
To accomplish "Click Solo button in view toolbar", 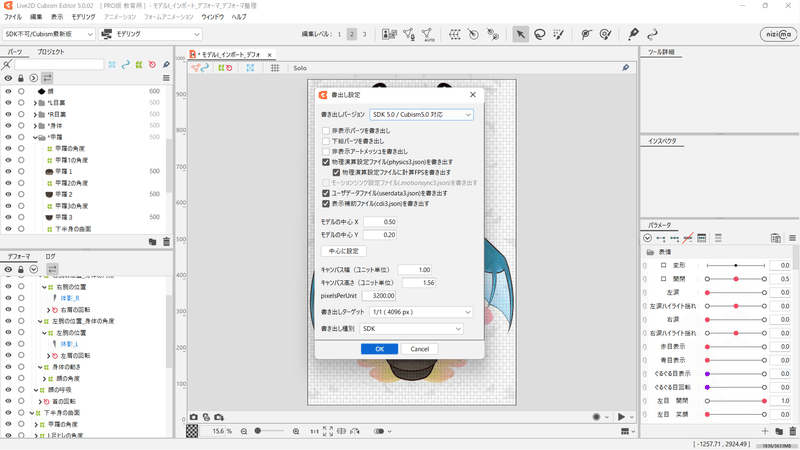I will (x=300, y=68).
